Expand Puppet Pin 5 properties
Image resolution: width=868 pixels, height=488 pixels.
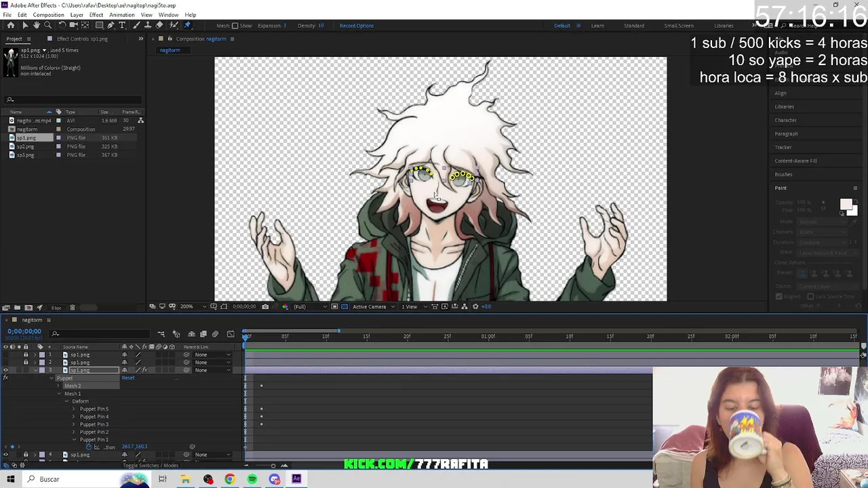[73, 409]
